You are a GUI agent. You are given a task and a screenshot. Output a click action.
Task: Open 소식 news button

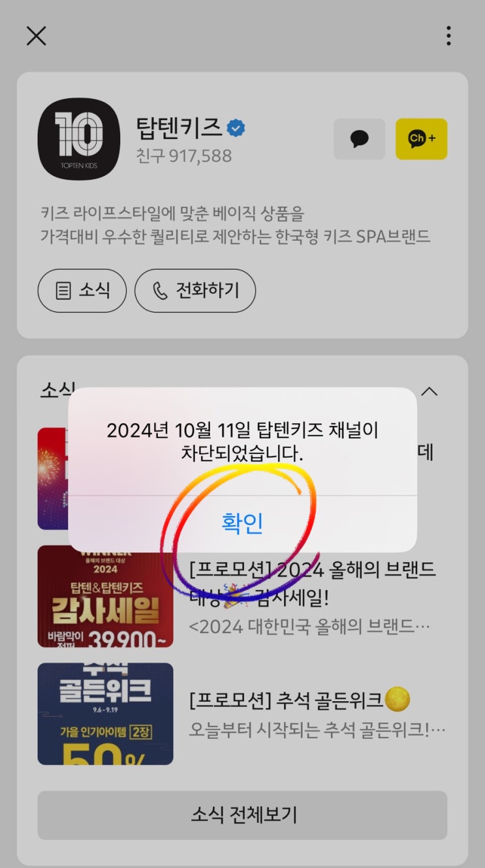pos(82,291)
